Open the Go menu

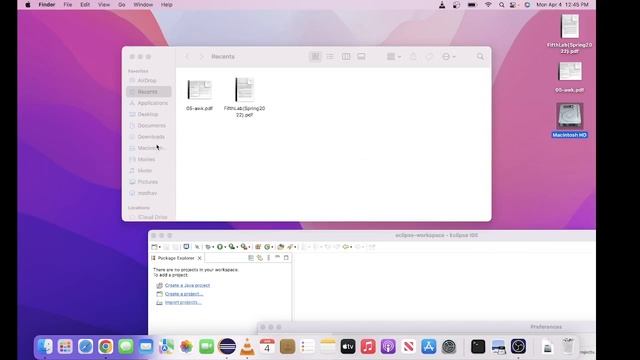coord(122,5)
